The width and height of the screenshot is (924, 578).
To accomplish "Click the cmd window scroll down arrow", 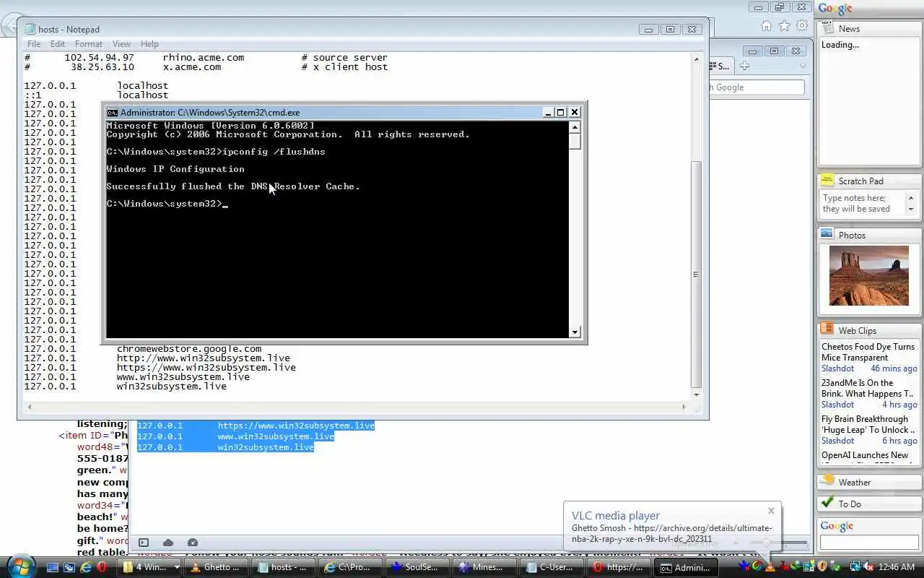I will (575, 332).
